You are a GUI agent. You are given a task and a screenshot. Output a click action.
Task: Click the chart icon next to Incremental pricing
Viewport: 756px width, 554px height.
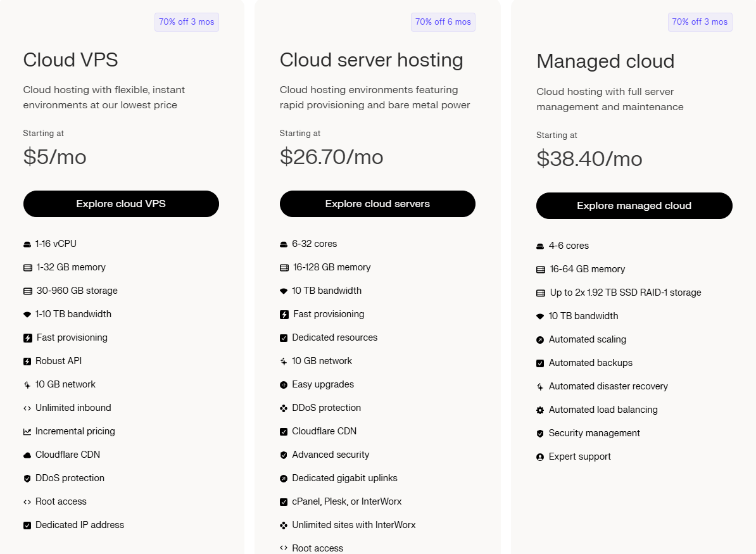click(x=27, y=432)
